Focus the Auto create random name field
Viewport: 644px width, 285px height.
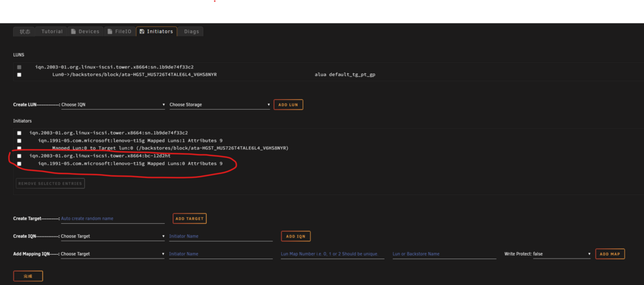point(113,219)
